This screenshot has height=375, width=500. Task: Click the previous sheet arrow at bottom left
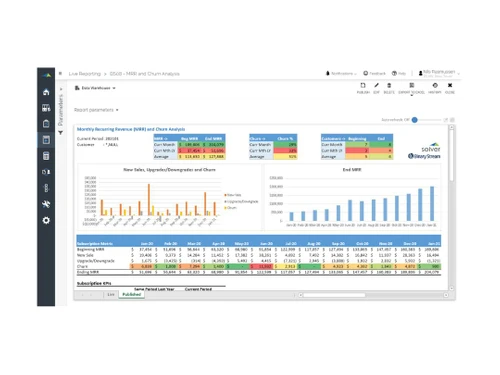coord(82,295)
